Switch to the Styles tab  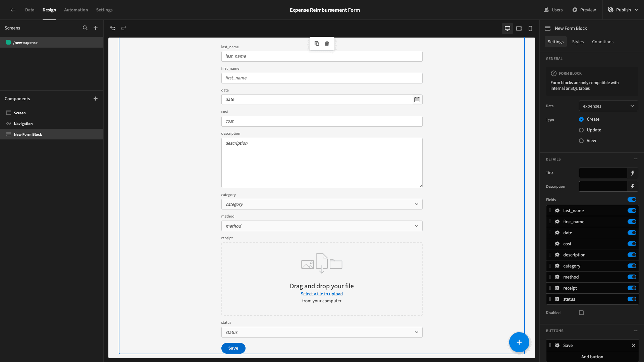click(578, 42)
